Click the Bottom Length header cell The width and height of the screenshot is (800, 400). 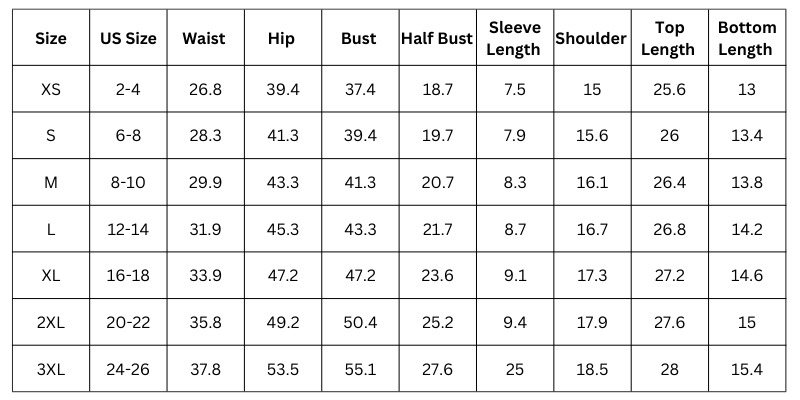click(747, 38)
